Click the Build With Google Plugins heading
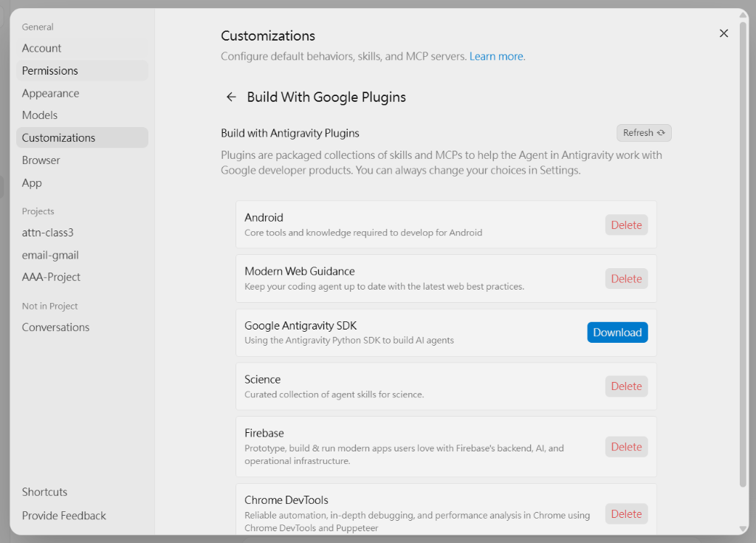The width and height of the screenshot is (756, 543). 326,97
